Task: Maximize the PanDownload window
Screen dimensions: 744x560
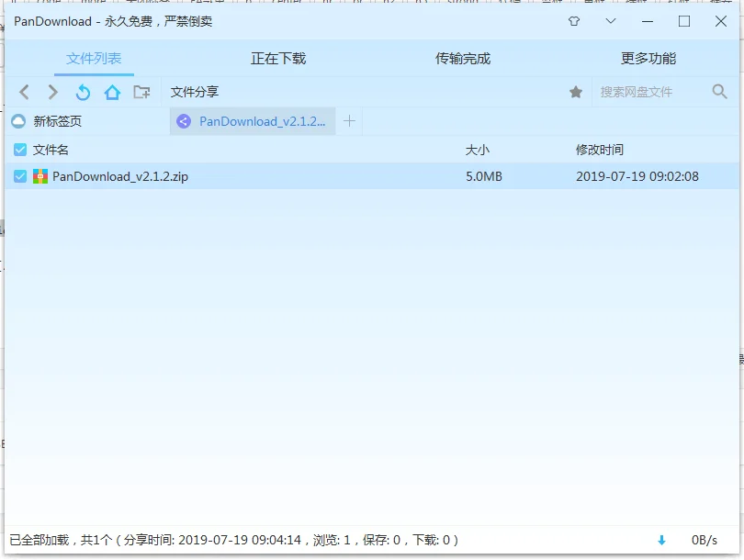Action: (x=683, y=21)
